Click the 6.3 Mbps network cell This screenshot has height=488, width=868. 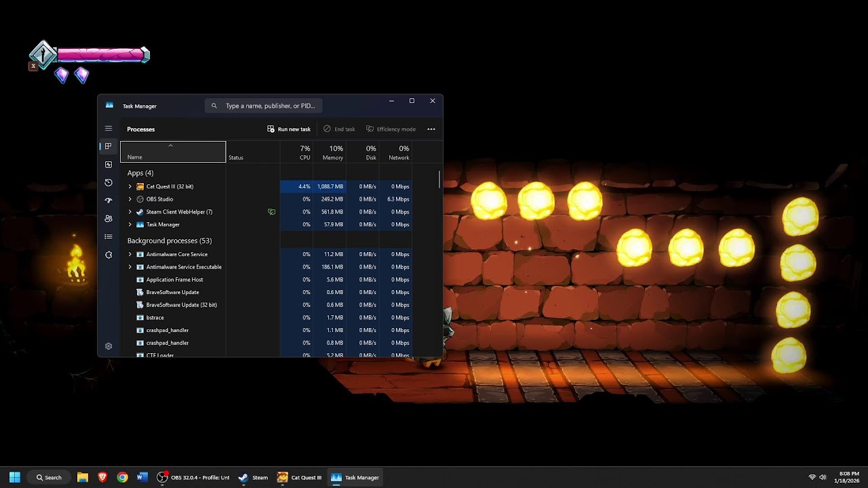click(396, 199)
